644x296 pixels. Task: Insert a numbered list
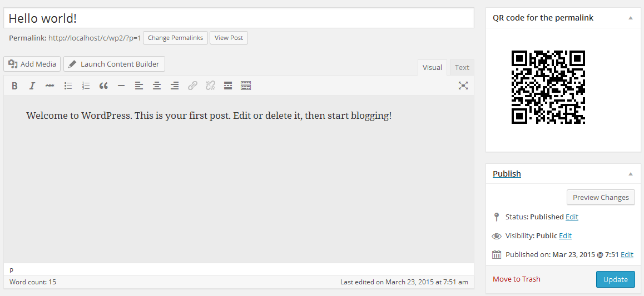[x=86, y=86]
